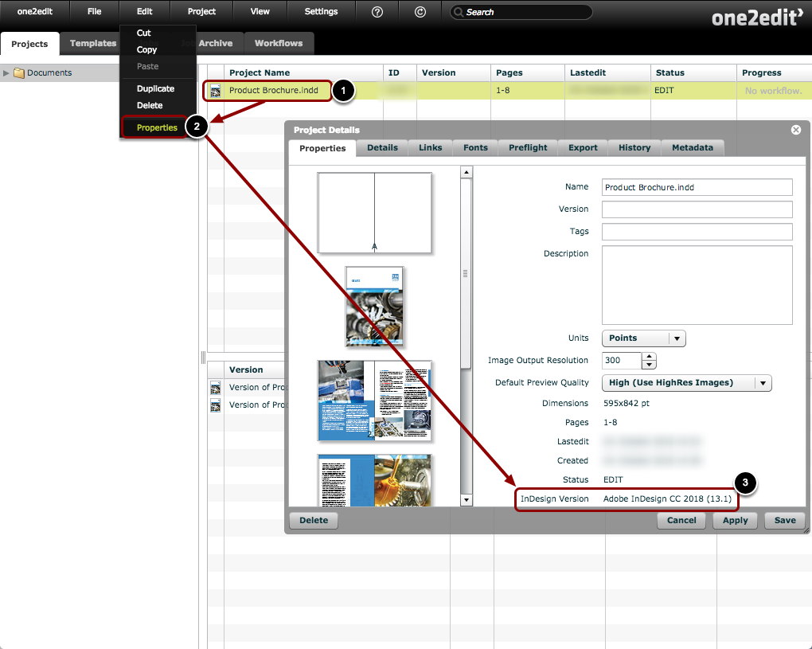Image resolution: width=812 pixels, height=649 pixels.
Task: Open the Settings menu
Action: pos(321,11)
